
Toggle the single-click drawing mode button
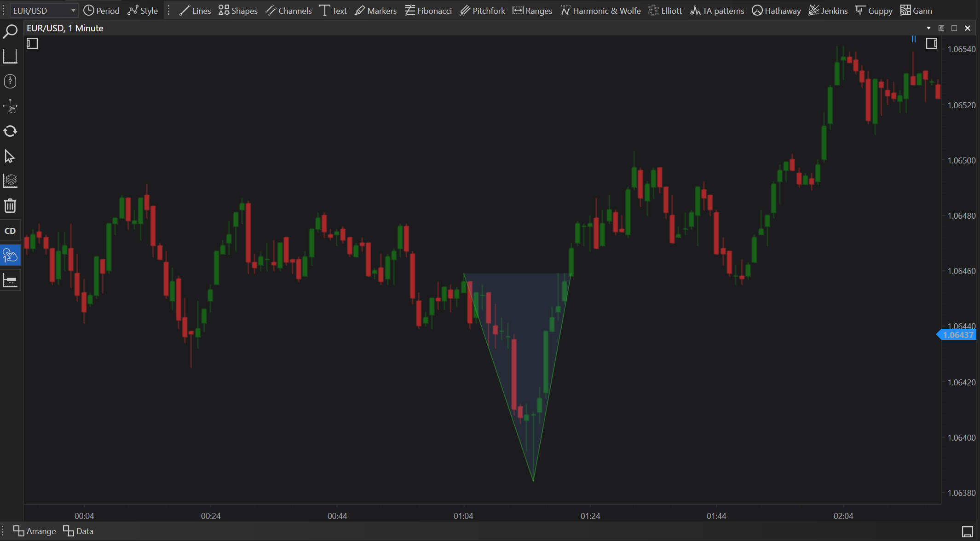[x=10, y=256]
